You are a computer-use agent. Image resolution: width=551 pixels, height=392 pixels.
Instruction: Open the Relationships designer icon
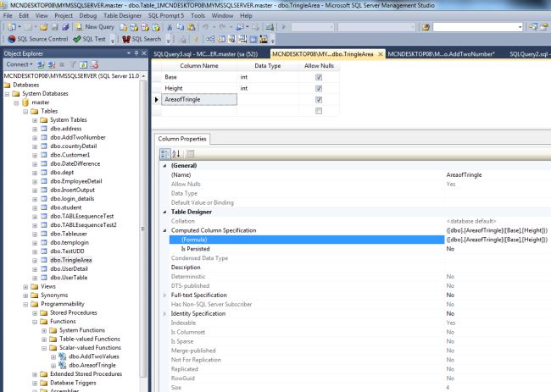(x=210, y=39)
